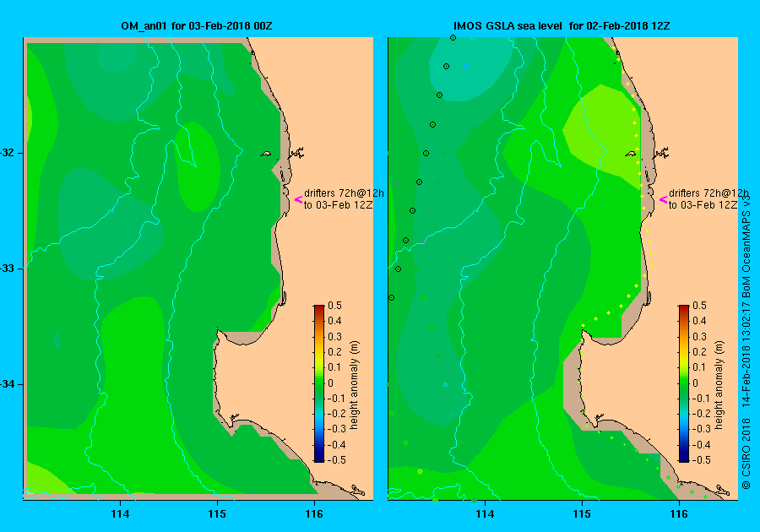Select 'drifters 72h@12h' label on OM_an01 map
The image size is (760, 532).
[344, 193]
